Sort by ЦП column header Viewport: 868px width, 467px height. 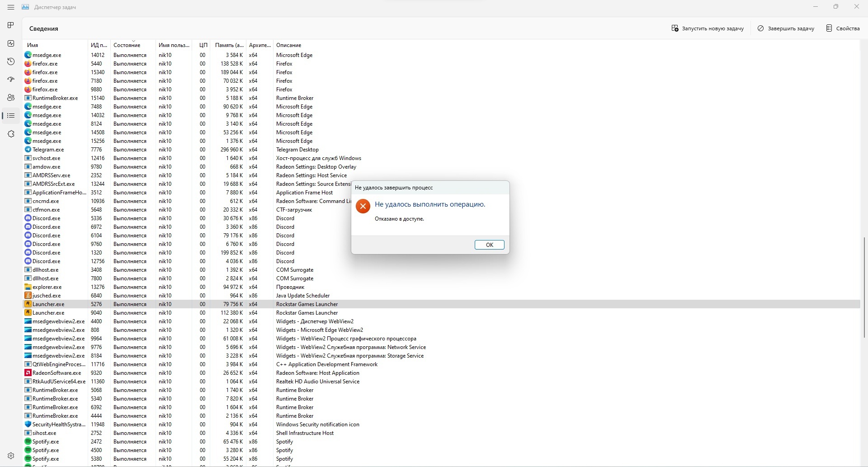point(202,45)
